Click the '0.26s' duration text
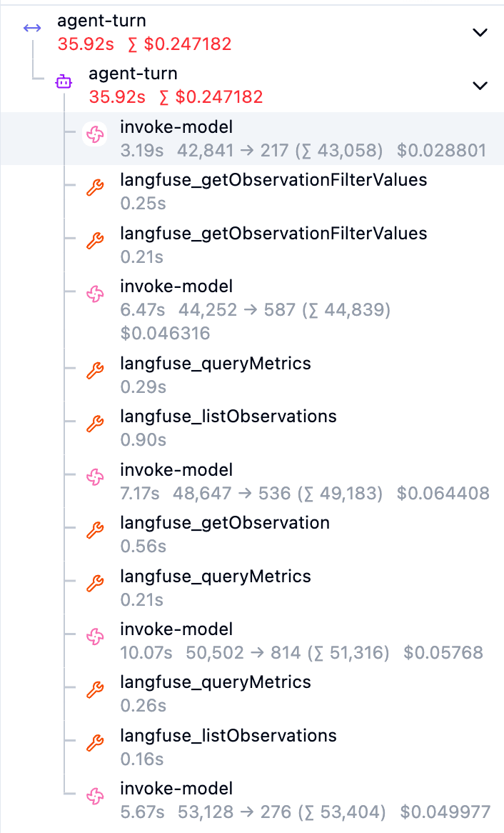This screenshot has width=504, height=833. tap(143, 706)
